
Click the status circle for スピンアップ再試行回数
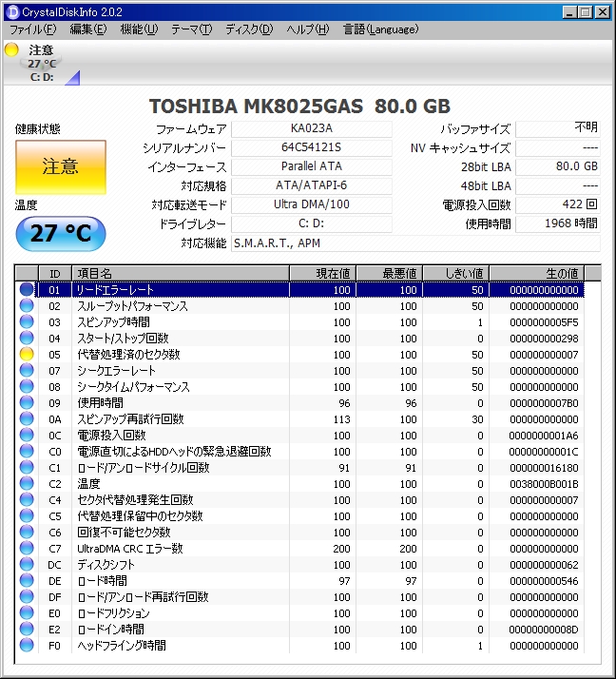pyautogui.click(x=27, y=418)
